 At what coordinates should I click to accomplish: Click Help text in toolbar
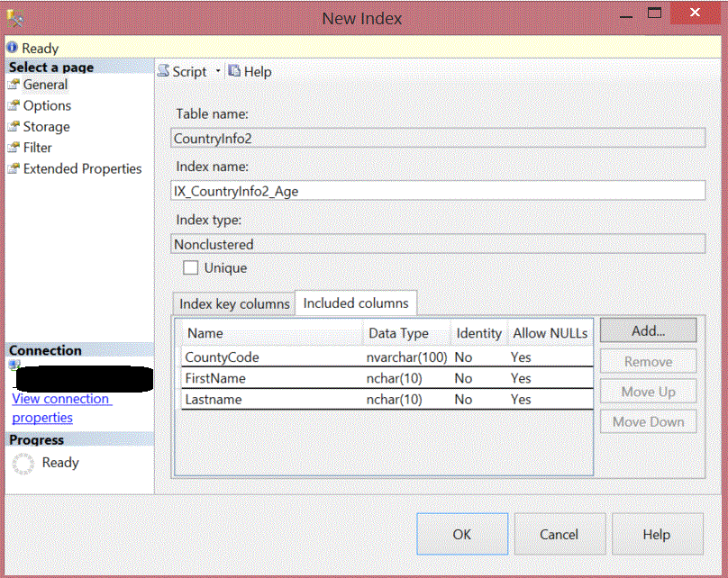(258, 71)
